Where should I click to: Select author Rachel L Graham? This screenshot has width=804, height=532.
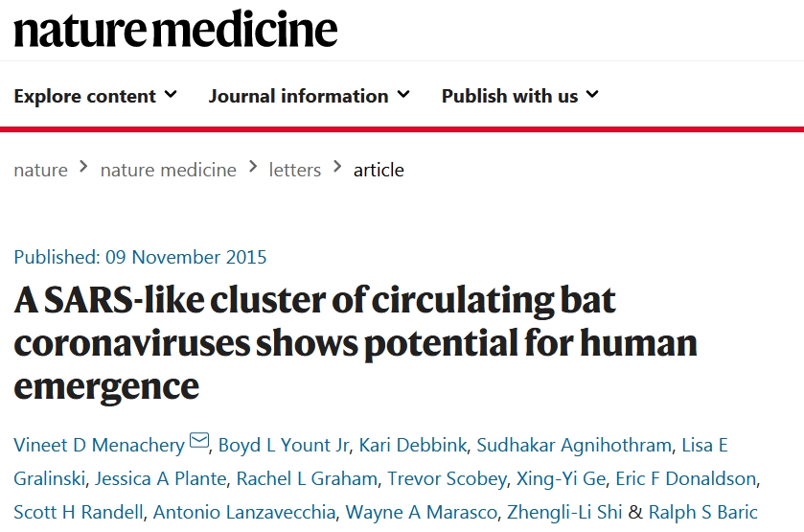[x=307, y=478]
